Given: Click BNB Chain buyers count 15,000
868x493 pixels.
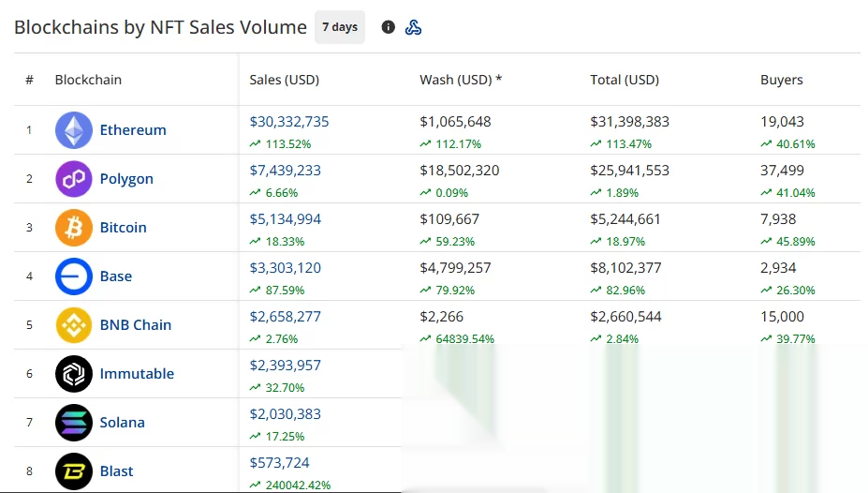Looking at the screenshot, I should click(x=782, y=317).
